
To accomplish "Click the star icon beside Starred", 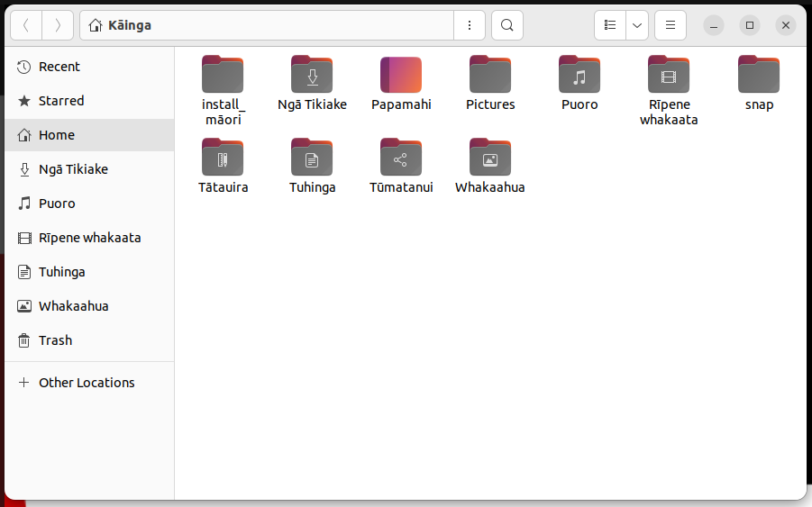I will (x=23, y=101).
